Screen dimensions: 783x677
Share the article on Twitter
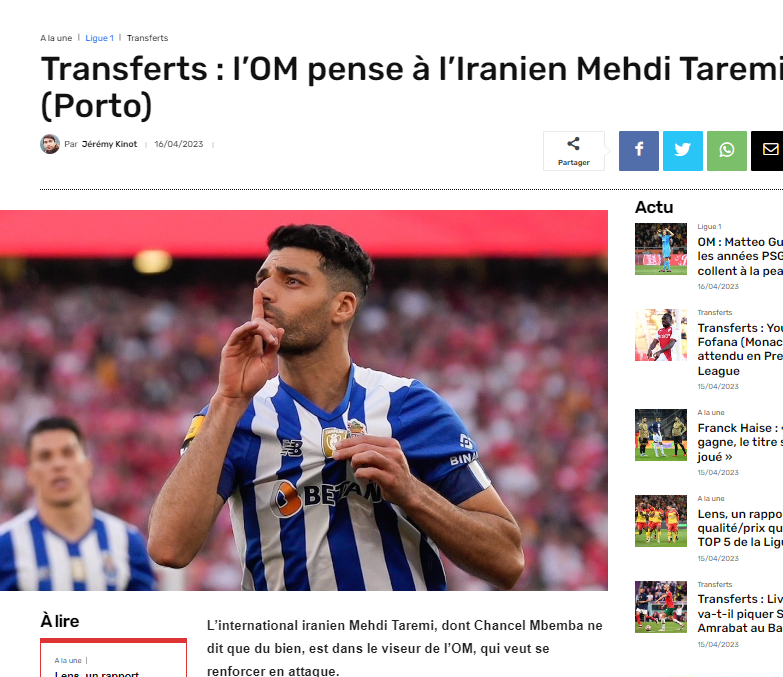pos(683,151)
